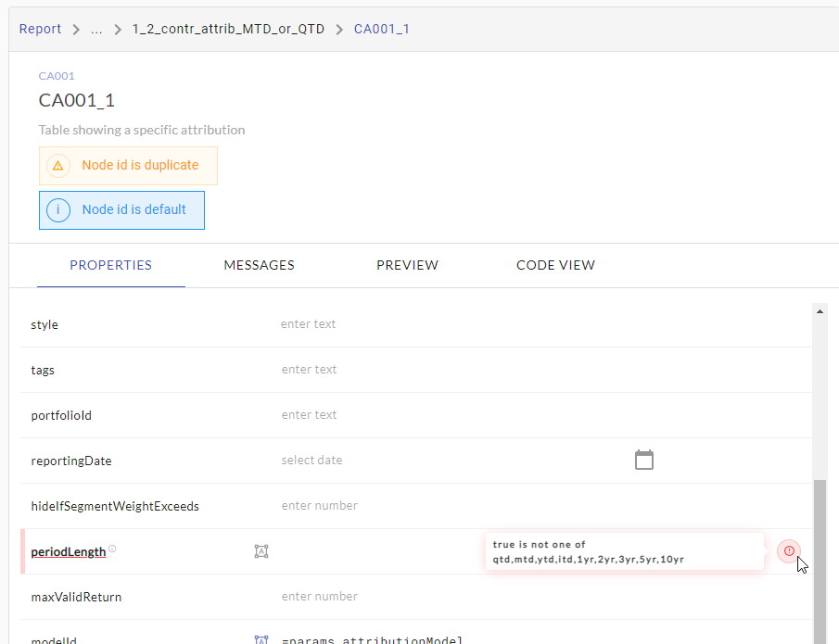Click the CA001_1 breadcrumb item
The height and width of the screenshot is (644, 839).
click(x=382, y=29)
